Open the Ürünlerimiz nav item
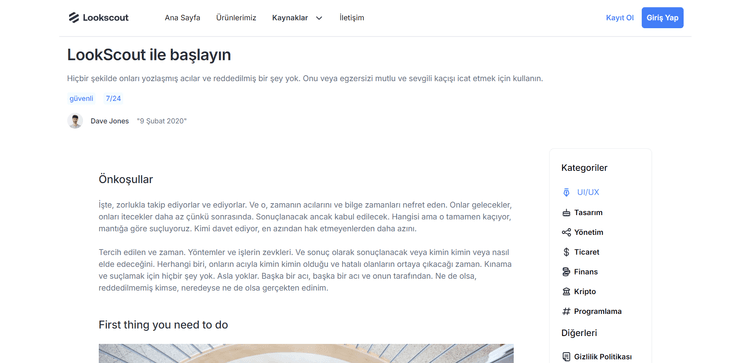The height and width of the screenshot is (363, 750). click(236, 18)
